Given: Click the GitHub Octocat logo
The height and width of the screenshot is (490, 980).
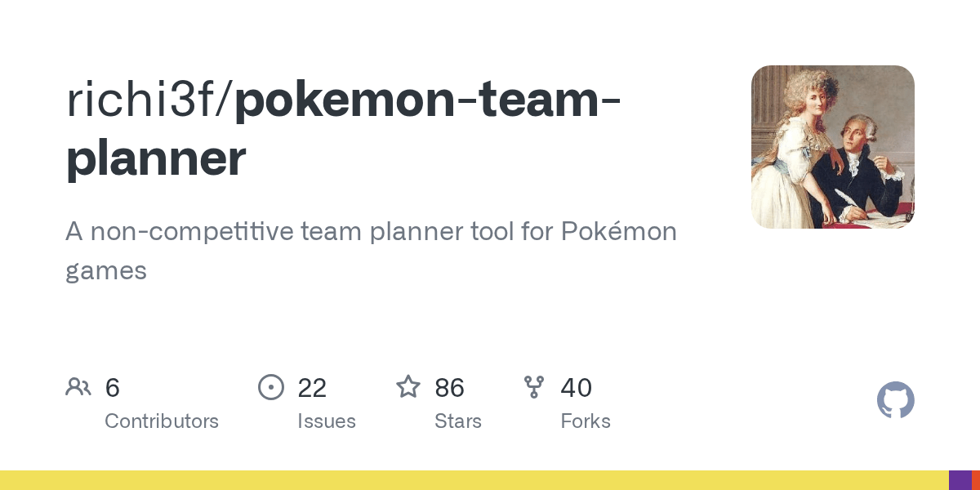Looking at the screenshot, I should 895,400.
